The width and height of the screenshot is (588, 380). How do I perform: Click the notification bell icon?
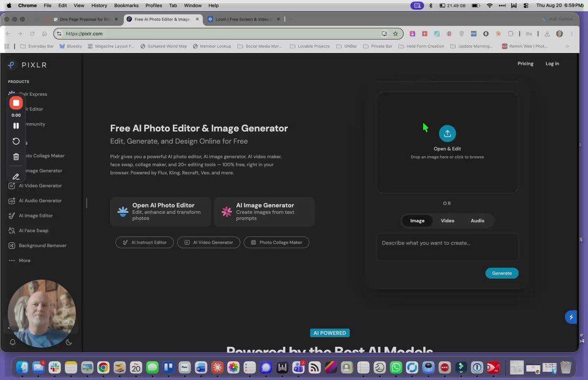point(12,342)
